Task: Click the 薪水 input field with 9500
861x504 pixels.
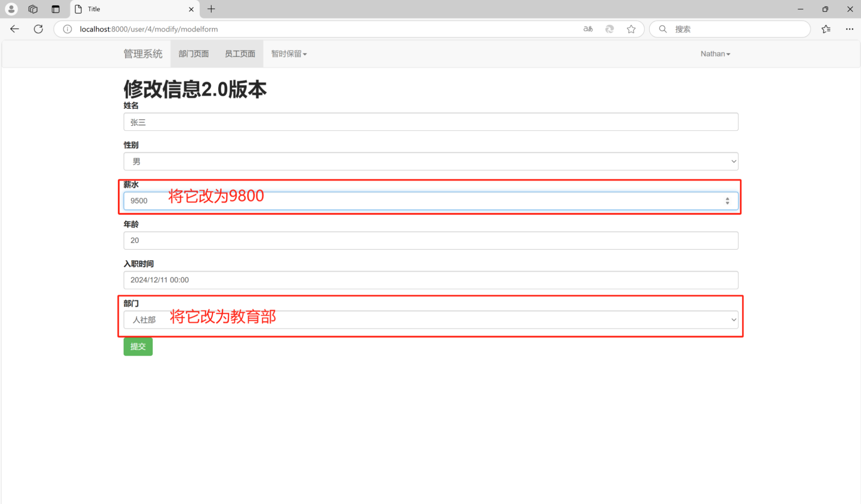Action: pos(431,201)
